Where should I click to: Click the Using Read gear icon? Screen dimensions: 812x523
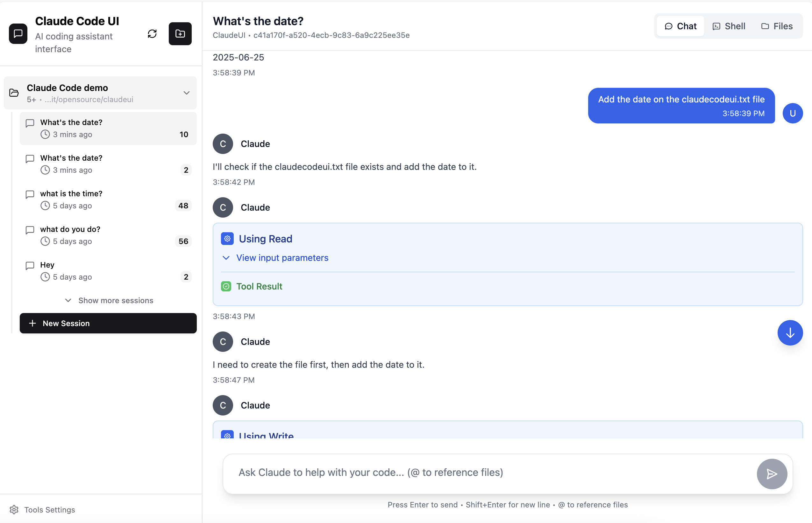tap(227, 238)
